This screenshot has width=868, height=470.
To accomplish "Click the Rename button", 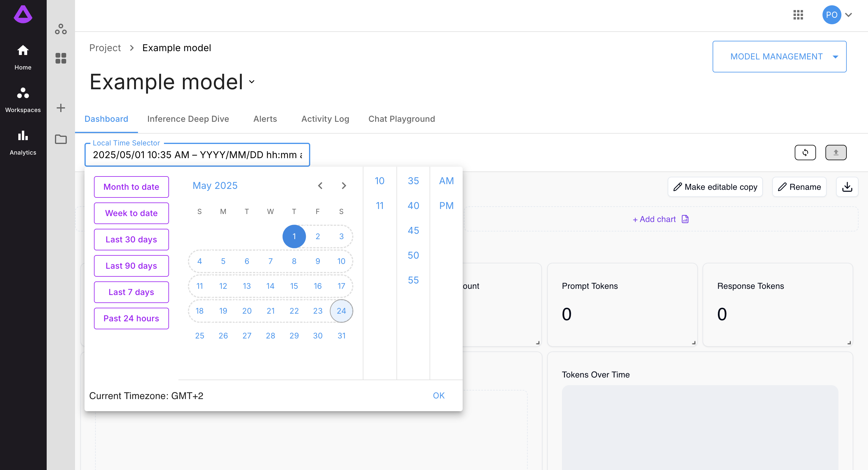I will coord(799,187).
